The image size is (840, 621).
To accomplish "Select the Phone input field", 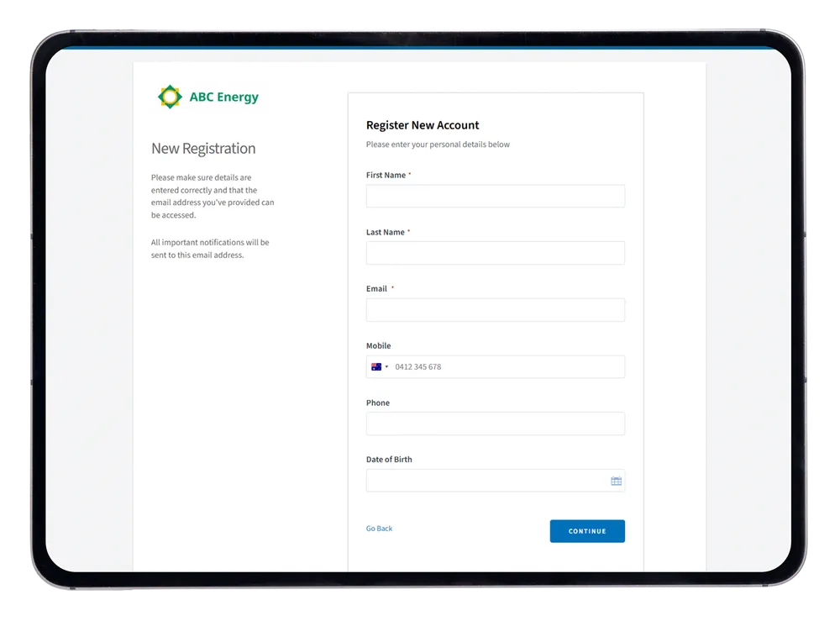I will point(496,424).
